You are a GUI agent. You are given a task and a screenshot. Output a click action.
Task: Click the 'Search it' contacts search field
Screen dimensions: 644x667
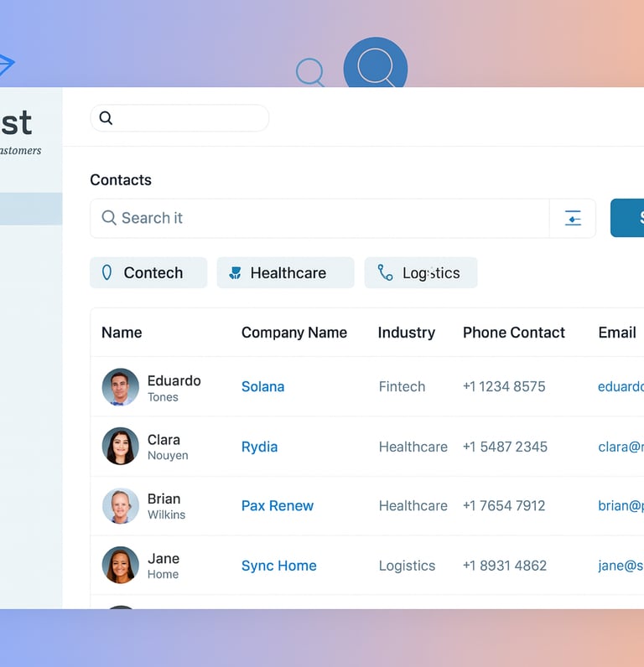pyautogui.click(x=319, y=218)
